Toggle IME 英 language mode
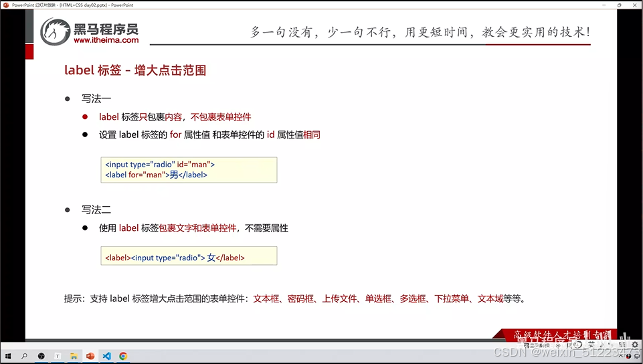Screen dimensions: 643x364 pos(591,345)
